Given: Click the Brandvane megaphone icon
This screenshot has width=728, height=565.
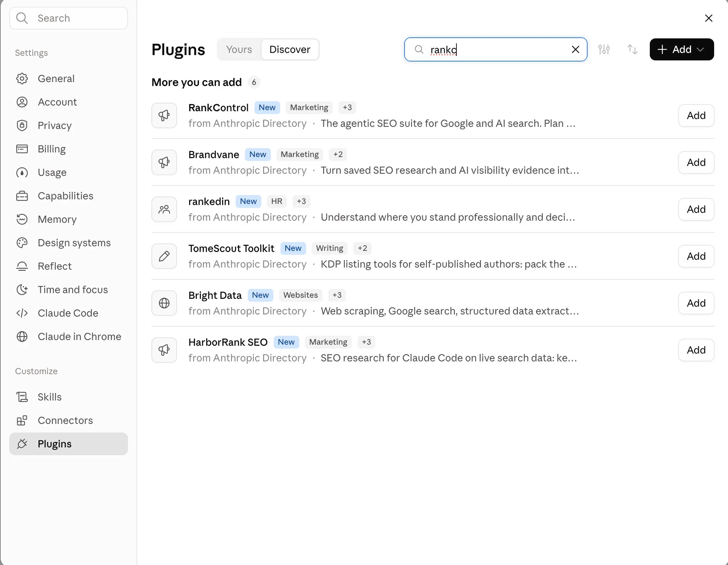Looking at the screenshot, I should click(164, 162).
